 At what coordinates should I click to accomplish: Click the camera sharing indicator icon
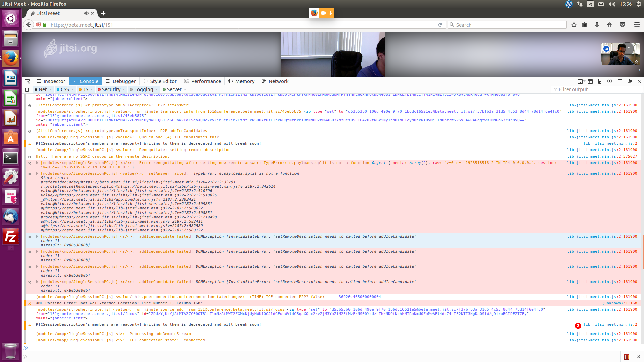[x=323, y=13]
